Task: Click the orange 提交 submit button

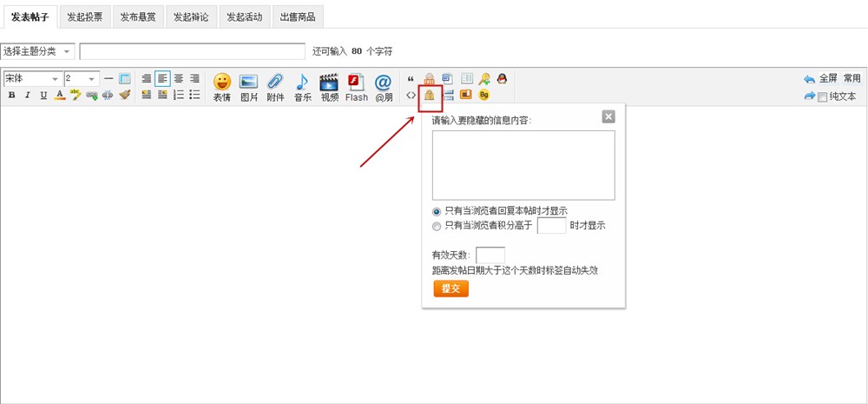Action: coord(450,288)
